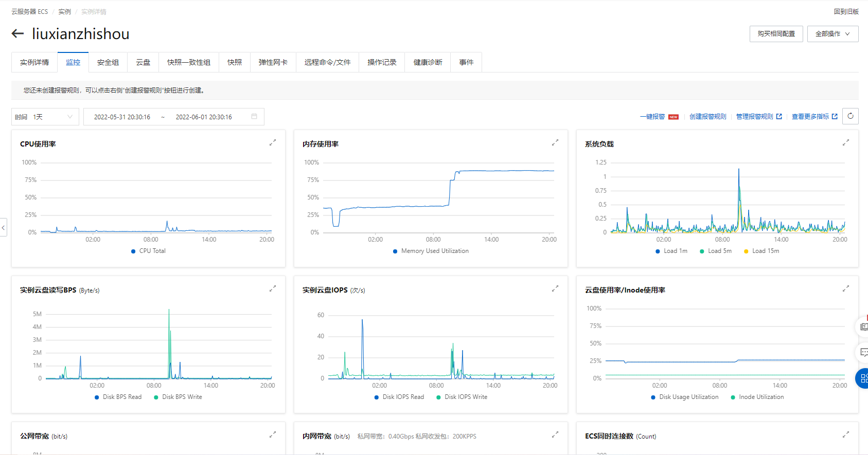Image resolution: width=868 pixels, height=455 pixels.
Task: Open external link icon beside 管理报警规则
Action: coord(779,117)
